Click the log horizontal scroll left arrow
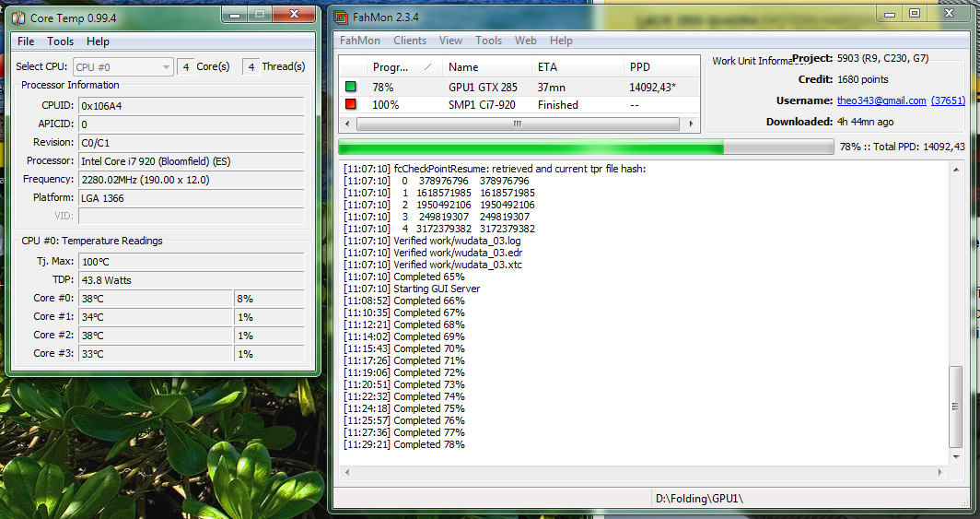The image size is (980, 519). point(347,472)
